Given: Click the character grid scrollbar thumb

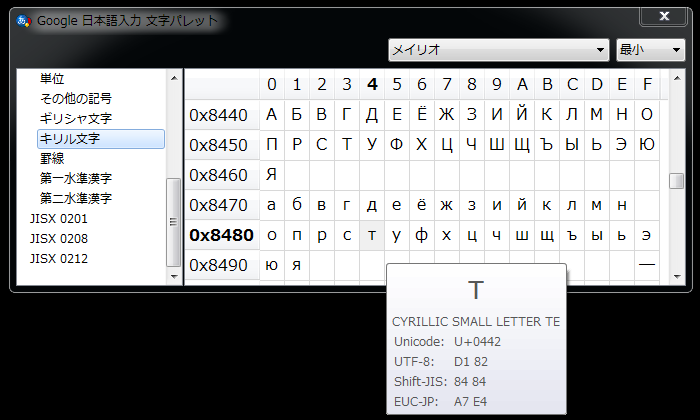Looking at the screenshot, I should click(x=677, y=181).
